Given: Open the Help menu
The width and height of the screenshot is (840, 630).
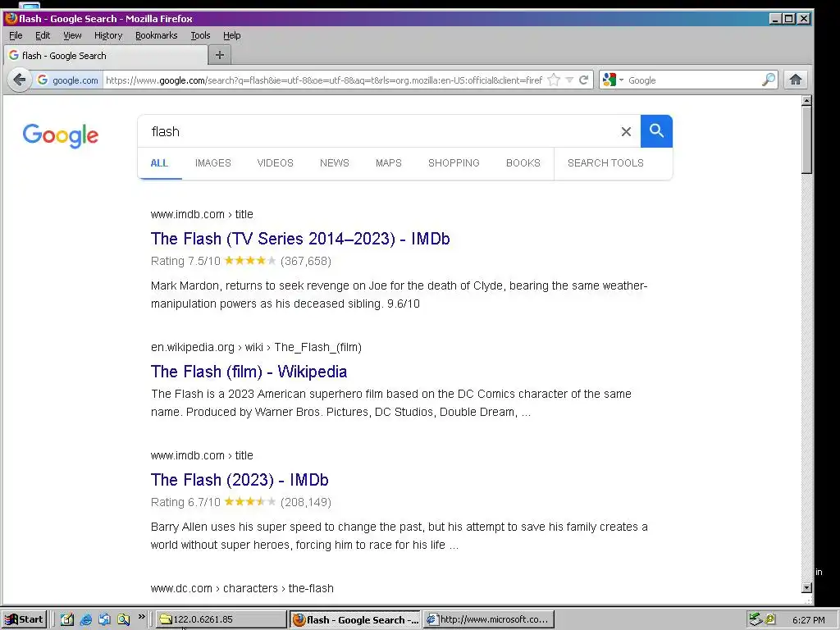Looking at the screenshot, I should pos(231,35).
